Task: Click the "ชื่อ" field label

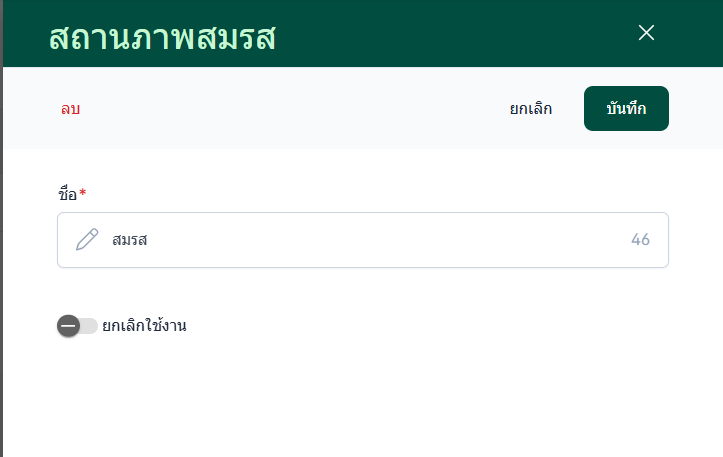Action: tap(67, 193)
